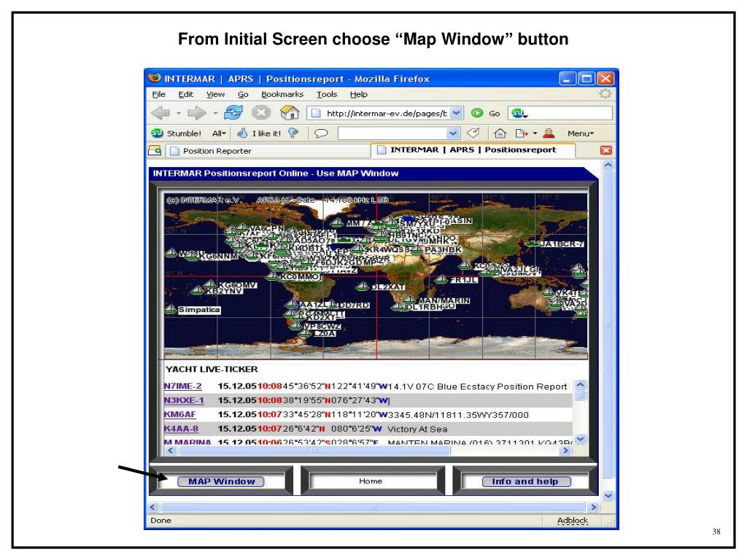
Task: Open the KM6AF callsign link
Action: tap(179, 415)
